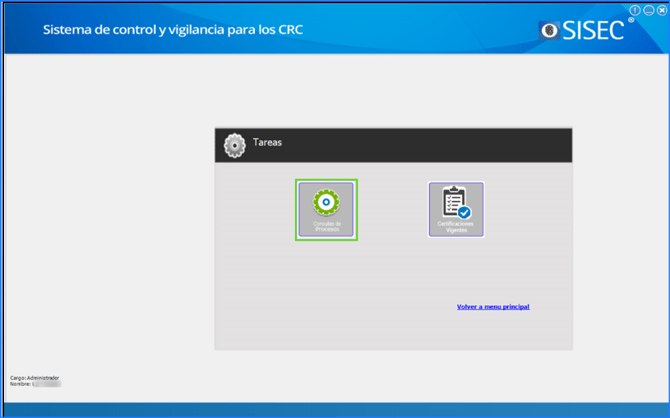Minimize the SISEC window
The image size is (670, 418).
(649, 10)
